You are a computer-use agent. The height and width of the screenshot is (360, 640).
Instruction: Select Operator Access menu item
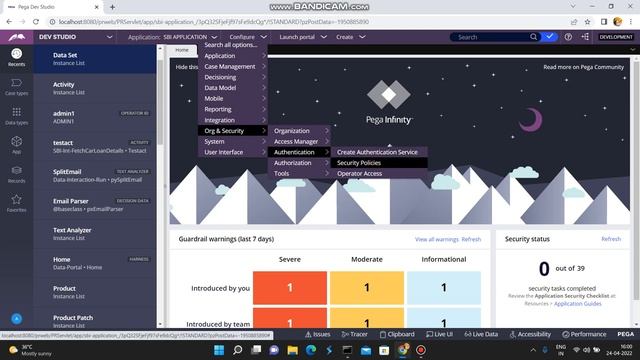pyautogui.click(x=379, y=173)
